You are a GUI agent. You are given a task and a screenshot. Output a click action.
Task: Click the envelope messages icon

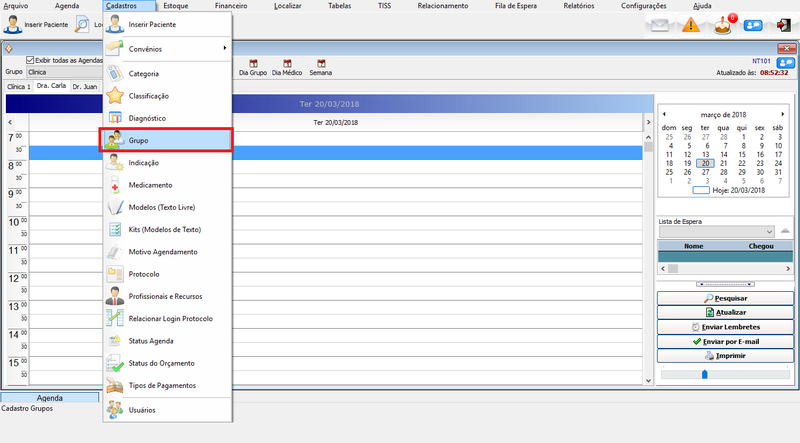(659, 25)
